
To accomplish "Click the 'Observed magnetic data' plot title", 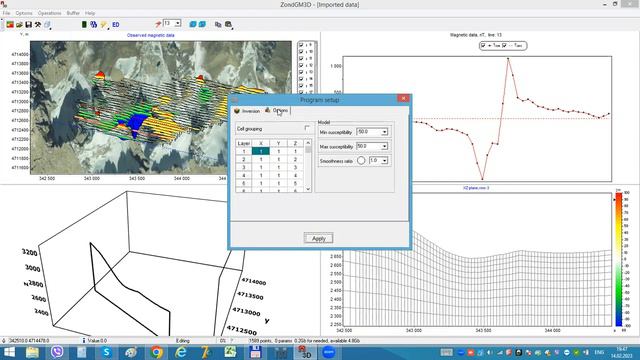I will 151,36.
